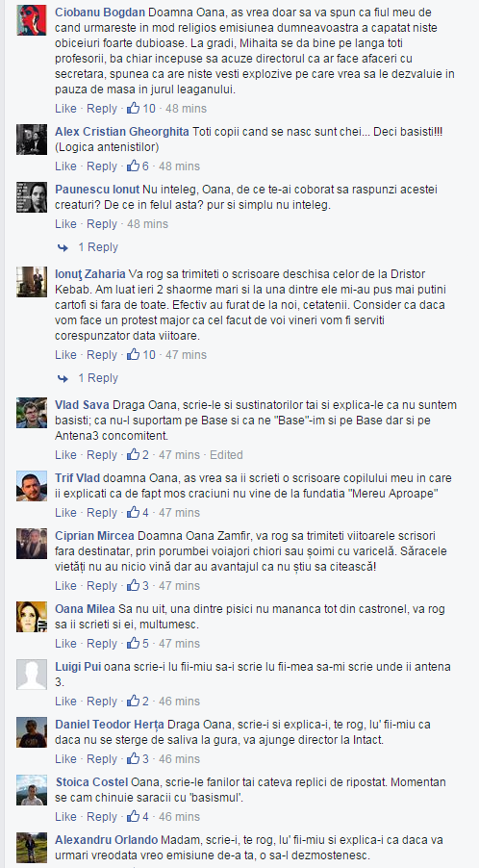Open the thumbs-up likes on Alex Cristian Gheorghita's comment

(x=138, y=166)
